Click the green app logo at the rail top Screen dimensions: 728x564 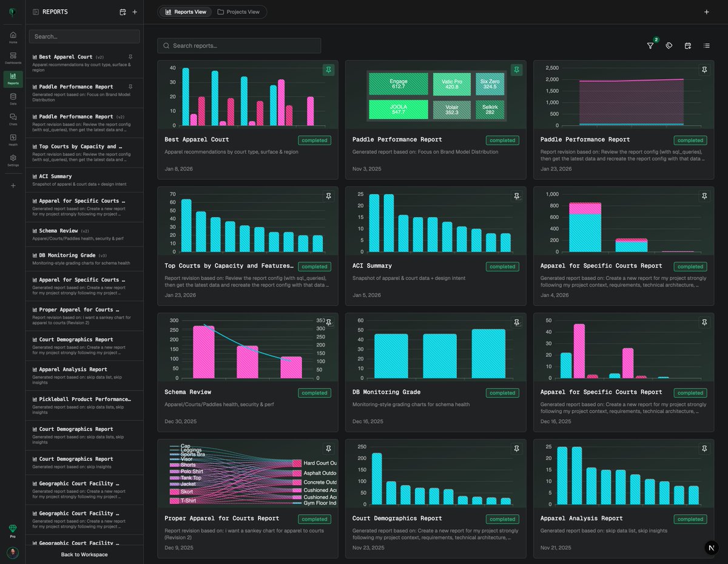pos(13,12)
